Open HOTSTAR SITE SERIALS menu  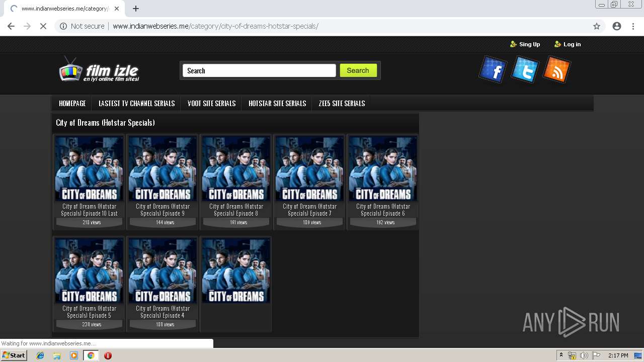tap(277, 103)
